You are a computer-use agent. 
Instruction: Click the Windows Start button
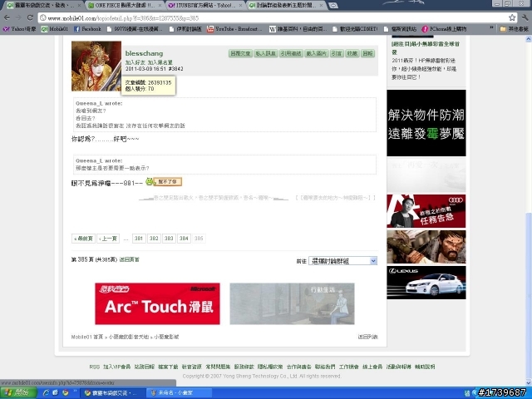18,393
